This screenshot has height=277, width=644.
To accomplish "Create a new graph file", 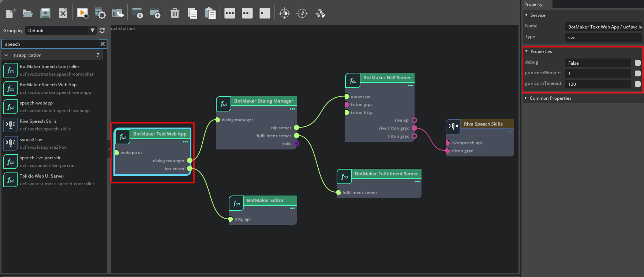I will tap(11, 14).
